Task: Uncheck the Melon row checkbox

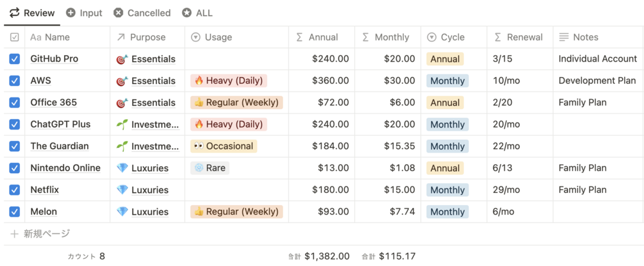Action: pos(15,212)
